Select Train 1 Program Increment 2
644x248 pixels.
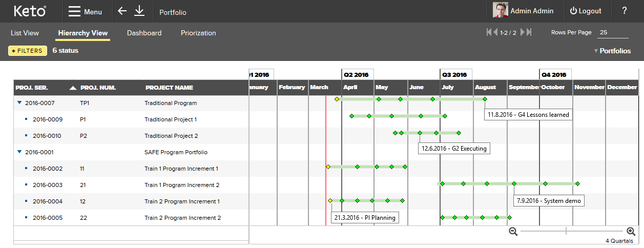pyautogui.click(x=182, y=185)
